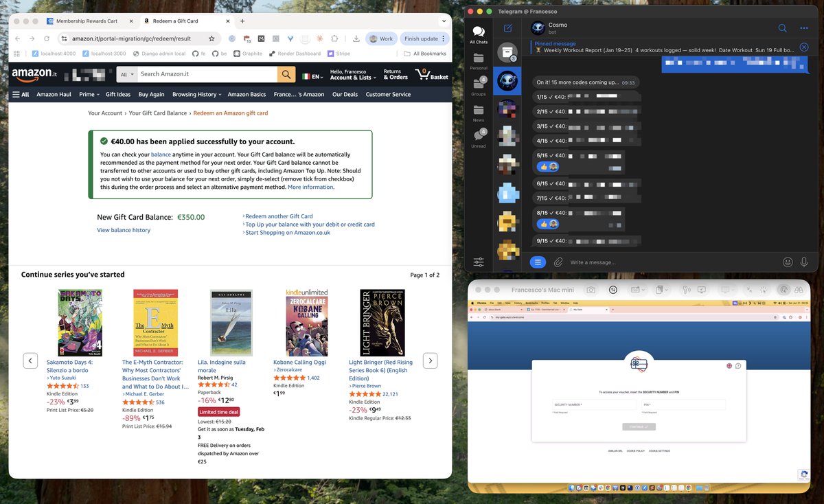The height and width of the screenshot is (504, 824).
Task: Record a voice message in Telegram
Action: point(804,262)
